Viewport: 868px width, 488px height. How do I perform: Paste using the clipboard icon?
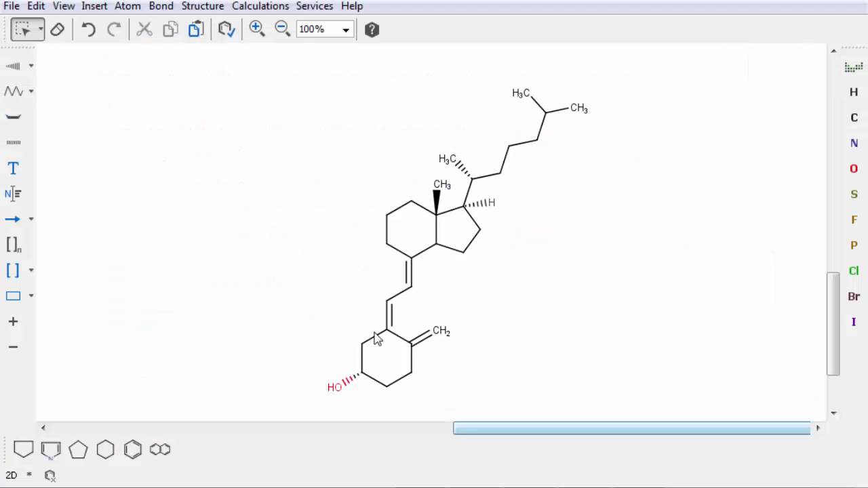click(196, 29)
